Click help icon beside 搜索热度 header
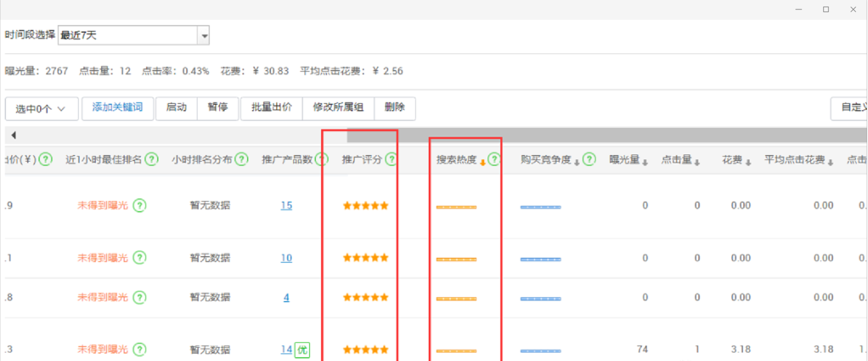The image size is (868, 361). [x=494, y=159]
